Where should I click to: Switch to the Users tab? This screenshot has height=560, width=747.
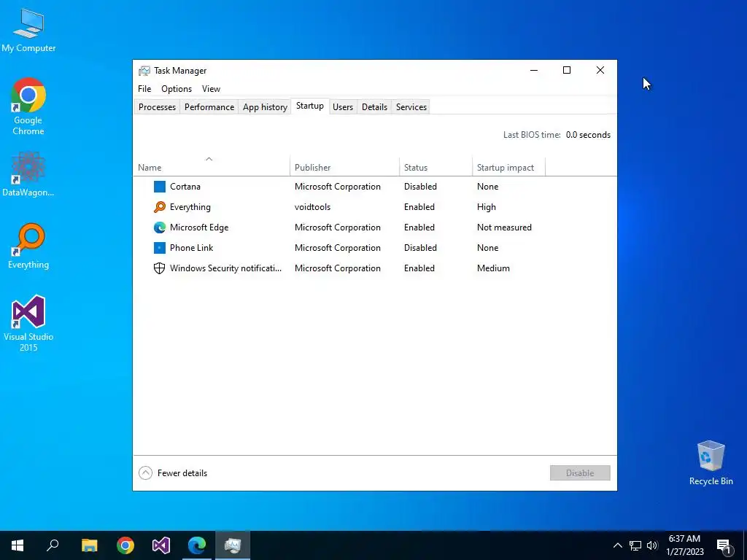pyautogui.click(x=343, y=107)
